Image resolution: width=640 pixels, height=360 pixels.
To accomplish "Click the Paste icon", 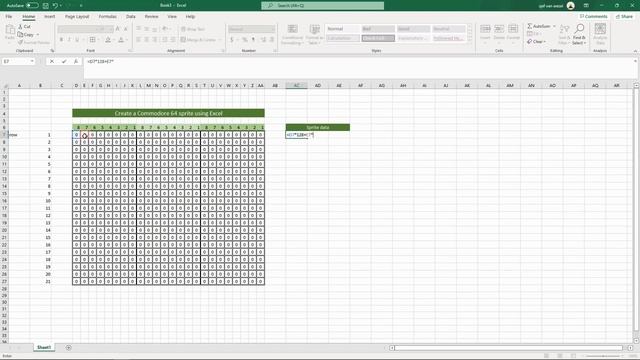I will (10, 30).
